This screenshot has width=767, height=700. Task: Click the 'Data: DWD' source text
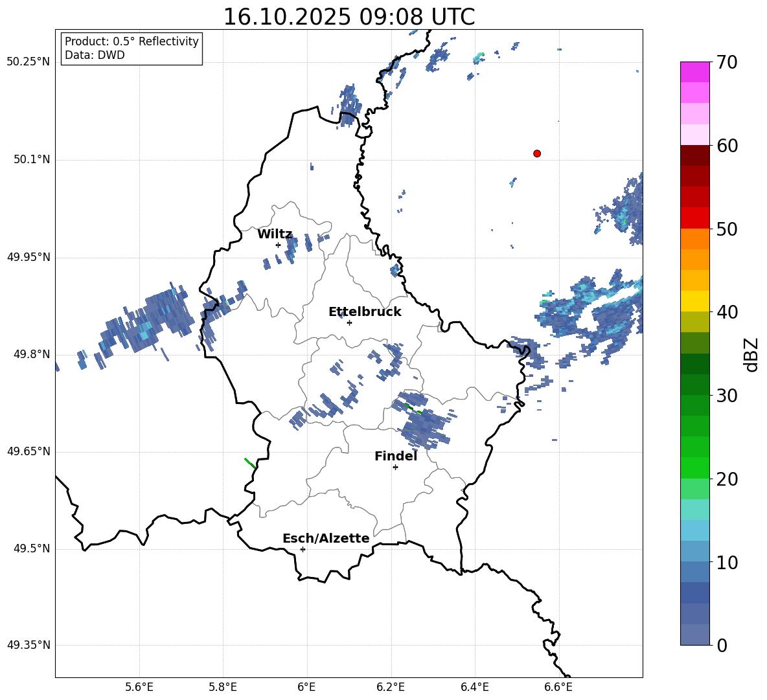click(x=95, y=55)
